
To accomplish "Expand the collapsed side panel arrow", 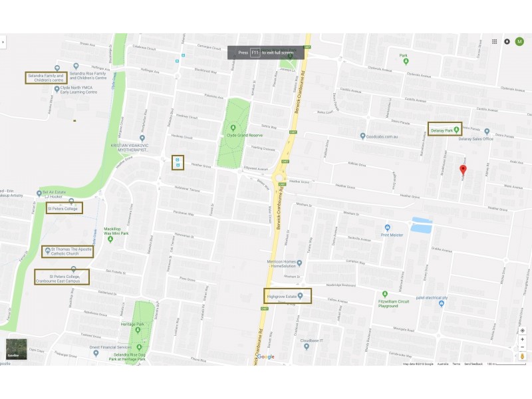I will tap(3, 42).
